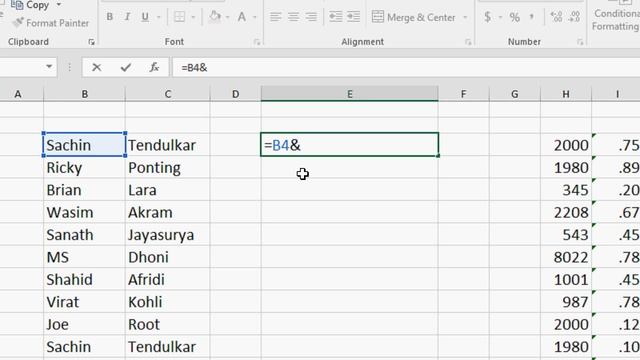The height and width of the screenshot is (360, 640).
Task: Select column B header
Action: [84, 94]
